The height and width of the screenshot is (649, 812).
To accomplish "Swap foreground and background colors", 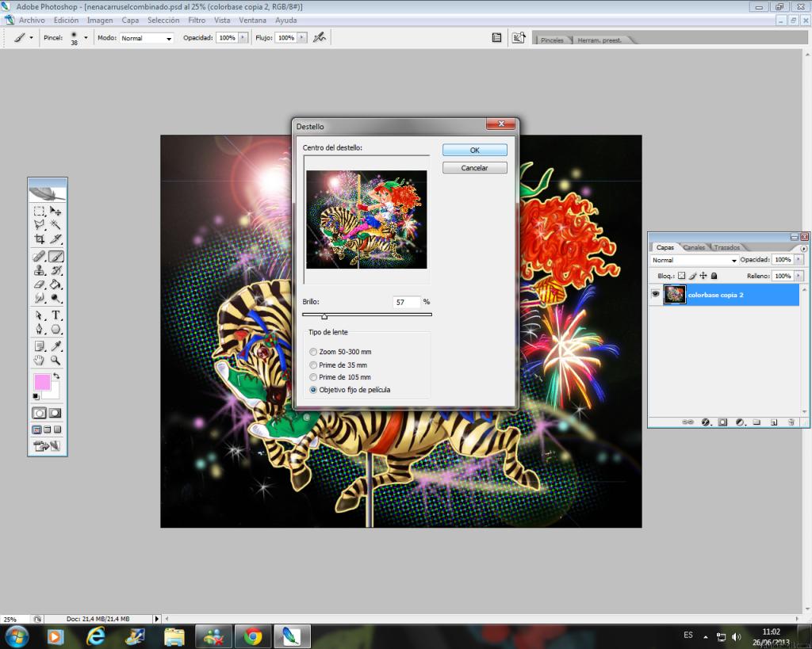I will point(56,376).
